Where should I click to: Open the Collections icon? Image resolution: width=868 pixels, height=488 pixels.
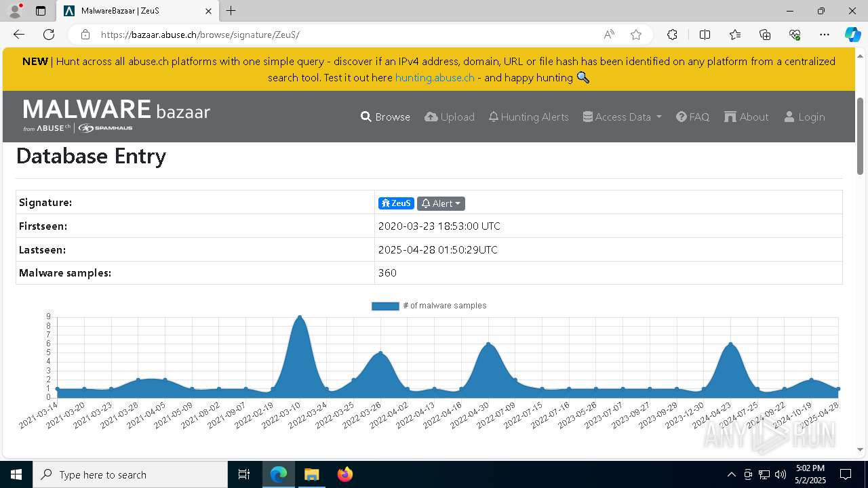(765, 35)
